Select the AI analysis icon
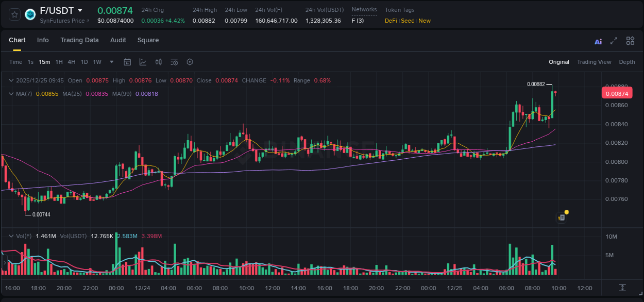Screen dimensions: 644x302 [x=598, y=41]
